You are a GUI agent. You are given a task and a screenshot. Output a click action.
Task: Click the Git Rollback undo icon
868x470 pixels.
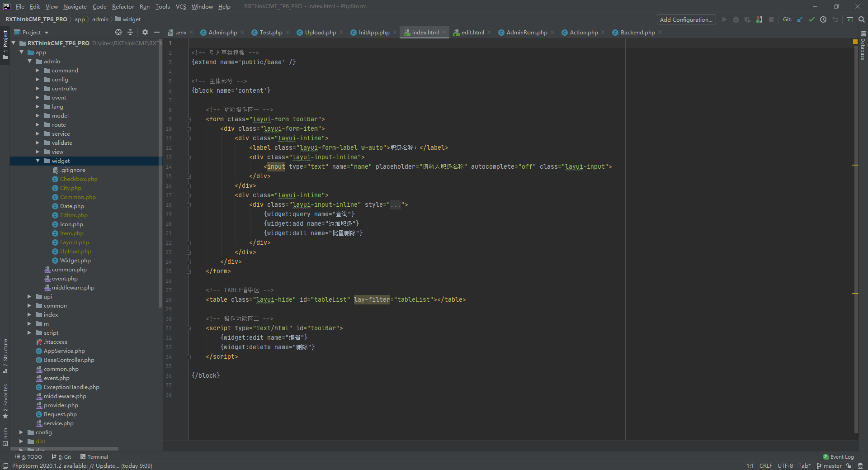click(x=835, y=19)
